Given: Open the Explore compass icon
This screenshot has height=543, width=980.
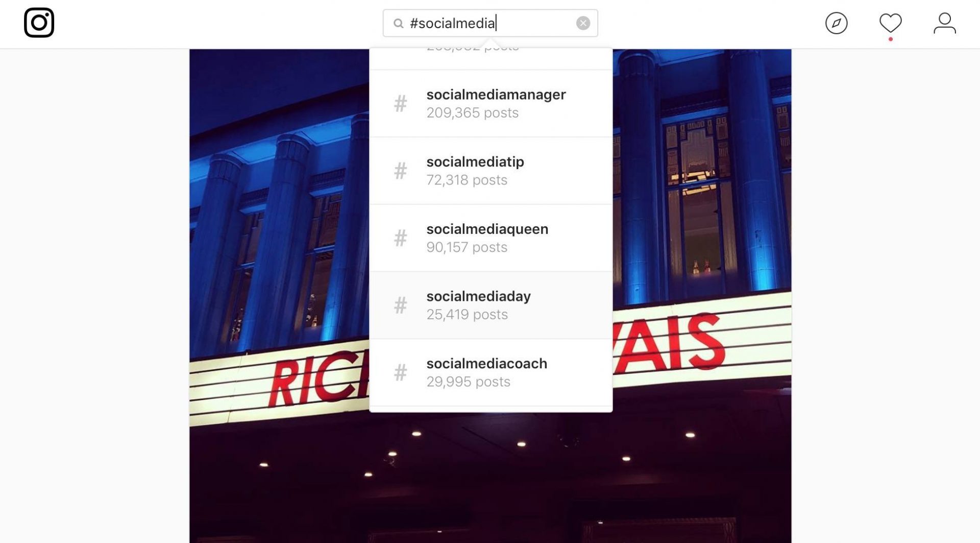Looking at the screenshot, I should pyautogui.click(x=836, y=23).
